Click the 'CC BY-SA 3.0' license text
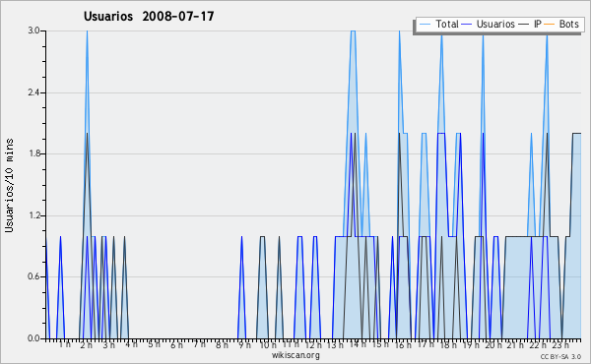The height and width of the screenshot is (364, 591). click(x=560, y=356)
